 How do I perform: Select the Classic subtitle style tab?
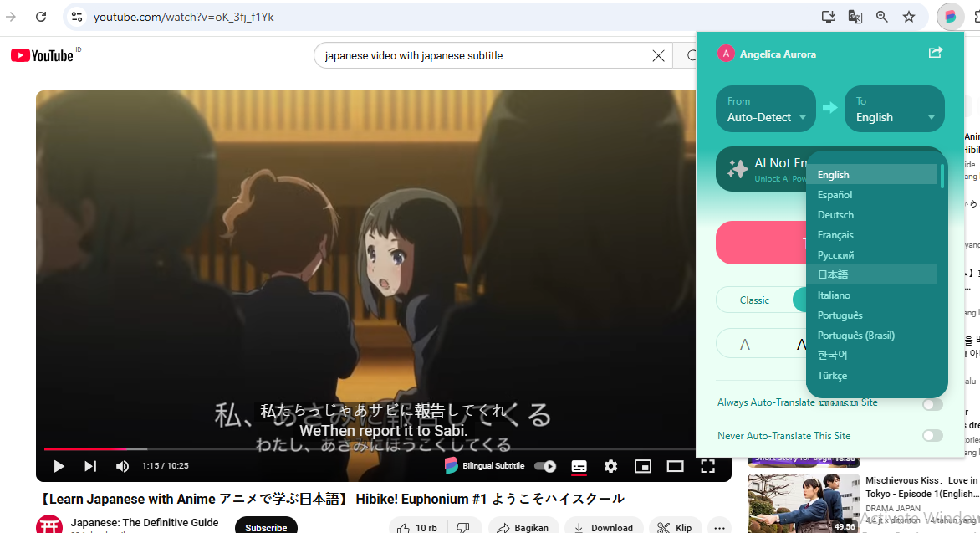pyautogui.click(x=754, y=300)
